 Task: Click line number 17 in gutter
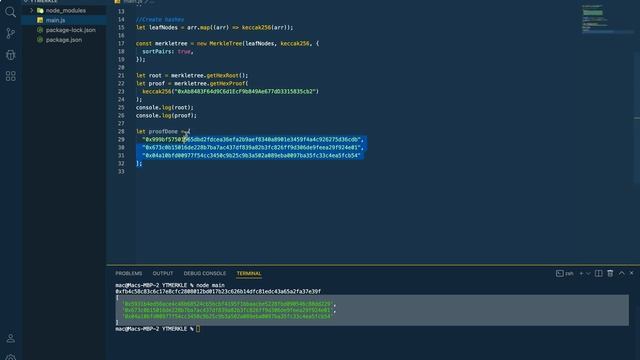point(121,43)
